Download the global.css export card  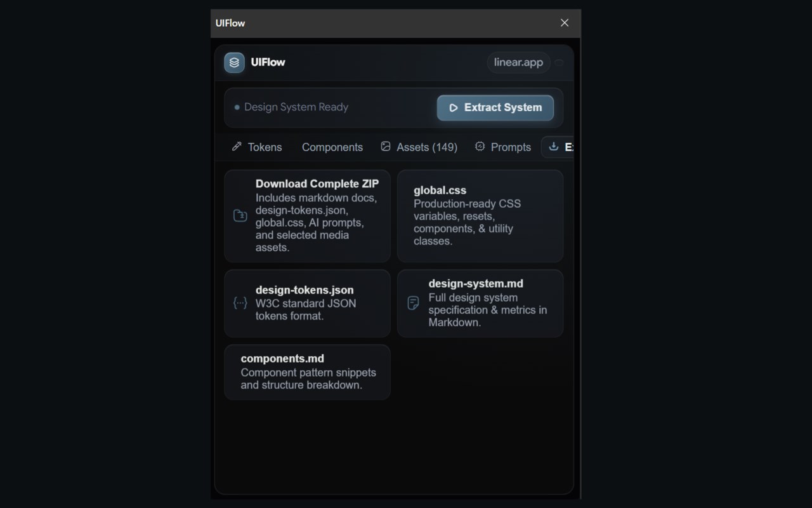[480, 216]
